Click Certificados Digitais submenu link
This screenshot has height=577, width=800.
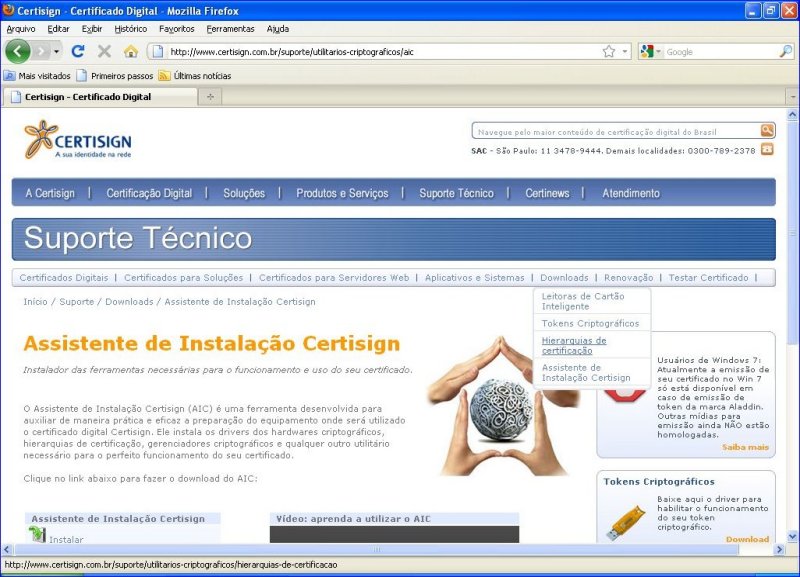[x=64, y=278]
